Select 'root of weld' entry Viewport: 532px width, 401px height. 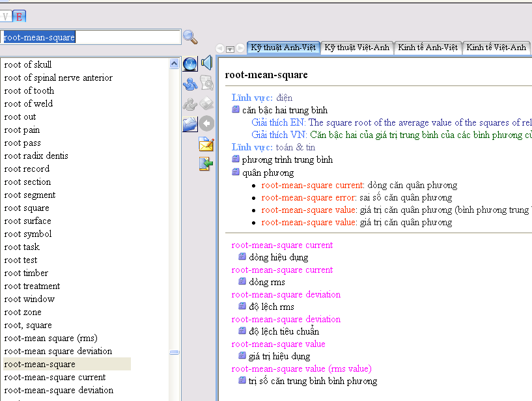point(29,104)
